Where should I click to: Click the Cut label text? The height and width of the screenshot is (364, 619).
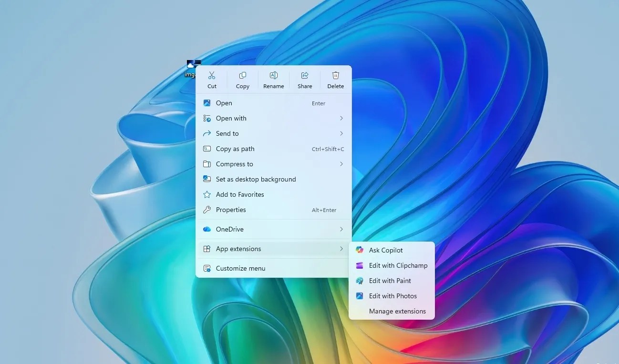coord(212,86)
